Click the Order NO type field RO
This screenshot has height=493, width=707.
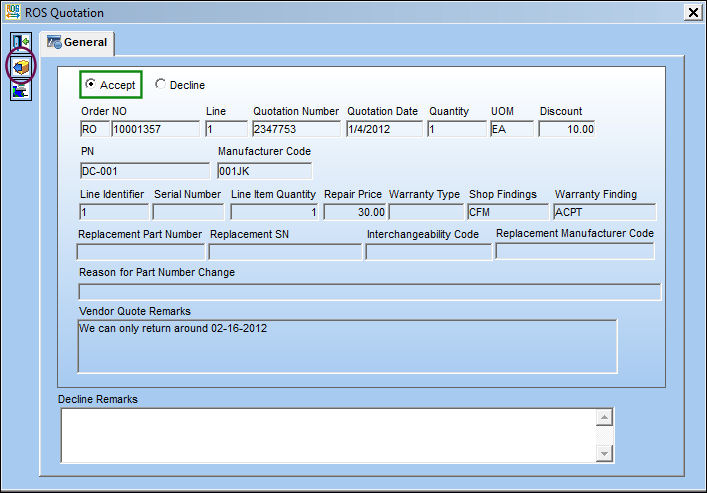(95, 129)
